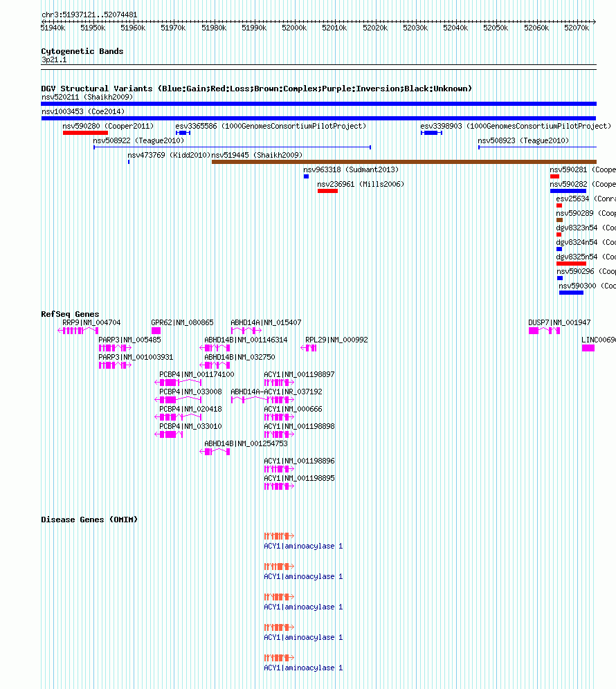Click the blue nsv590296 marker
Viewport: 616px width, 689px height.
560,277
